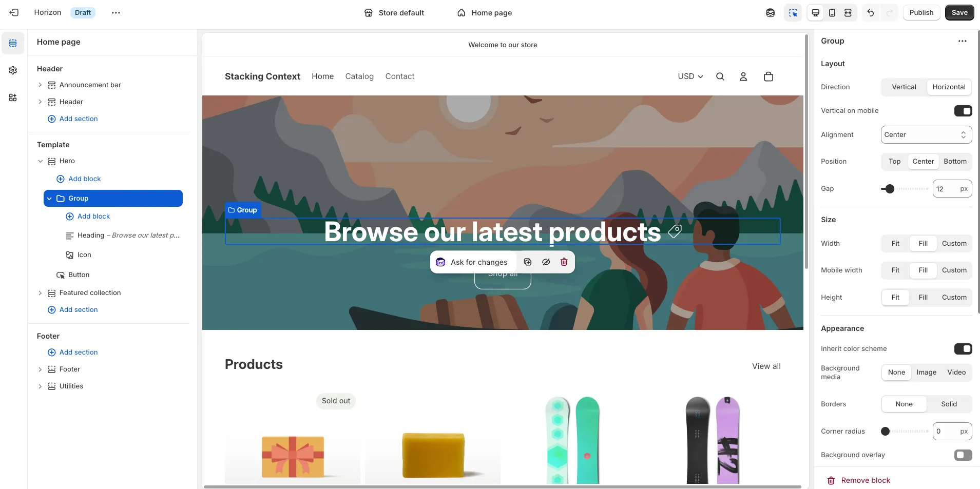
Task: Click the exit editor icon
Action: (x=14, y=13)
